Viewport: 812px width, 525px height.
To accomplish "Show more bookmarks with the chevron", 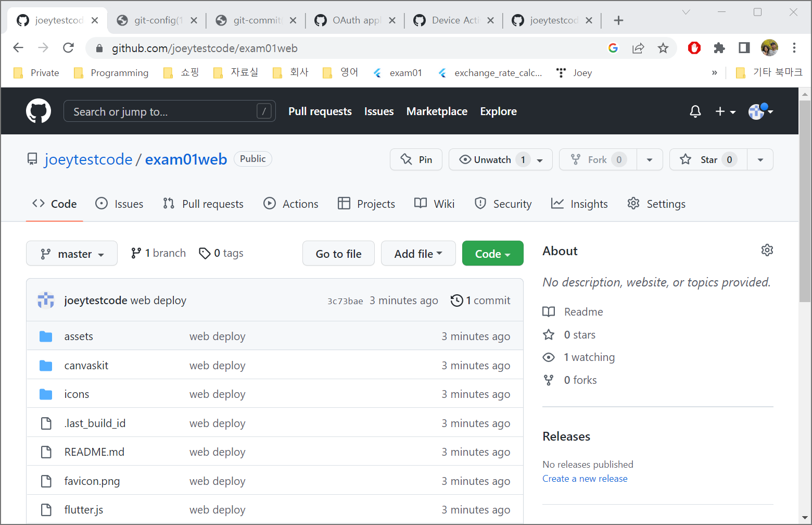I will [715, 73].
